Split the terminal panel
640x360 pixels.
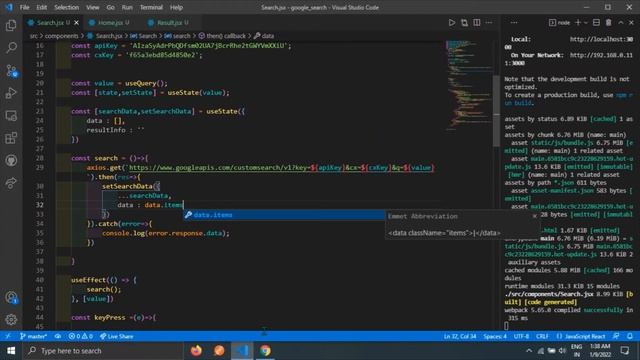click(596, 23)
